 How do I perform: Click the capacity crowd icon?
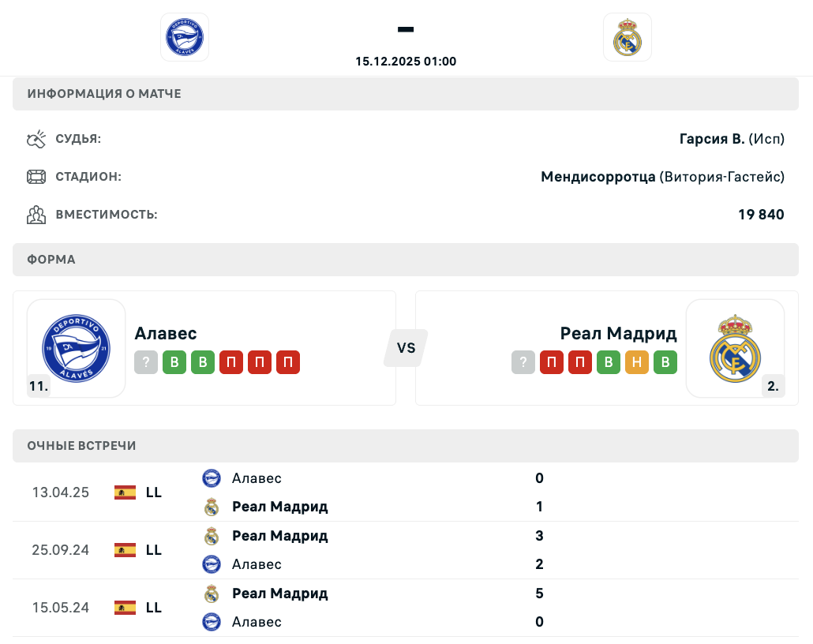pyautogui.click(x=37, y=215)
